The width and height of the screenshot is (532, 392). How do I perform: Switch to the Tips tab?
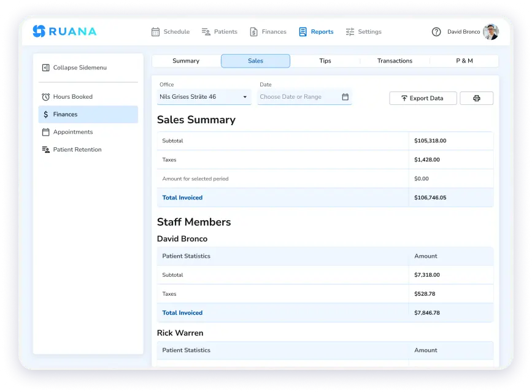pyautogui.click(x=325, y=61)
